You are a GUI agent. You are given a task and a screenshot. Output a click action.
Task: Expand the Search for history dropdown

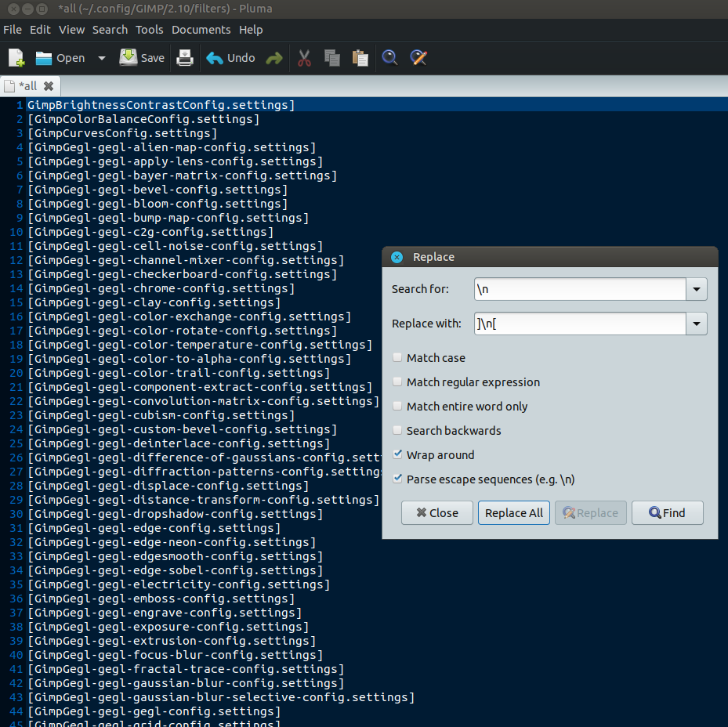(697, 289)
